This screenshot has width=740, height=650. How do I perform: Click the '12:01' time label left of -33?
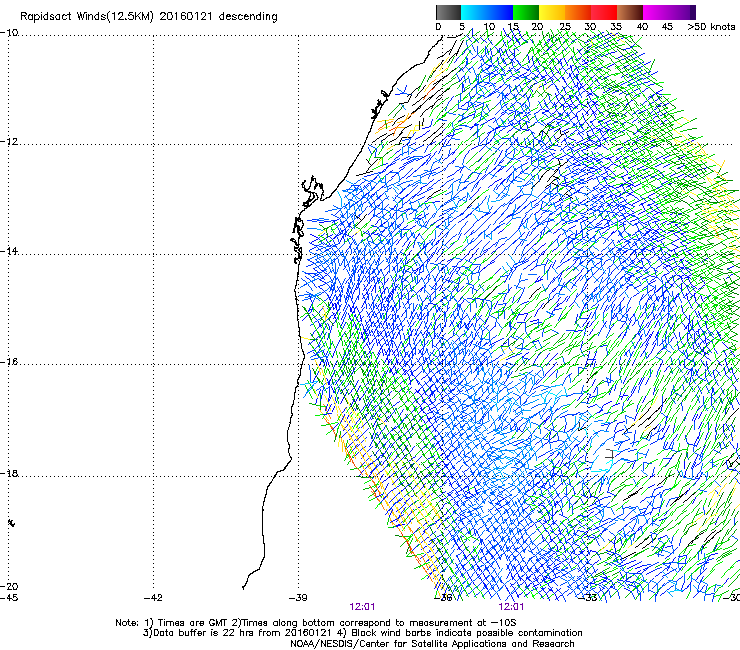point(511,607)
